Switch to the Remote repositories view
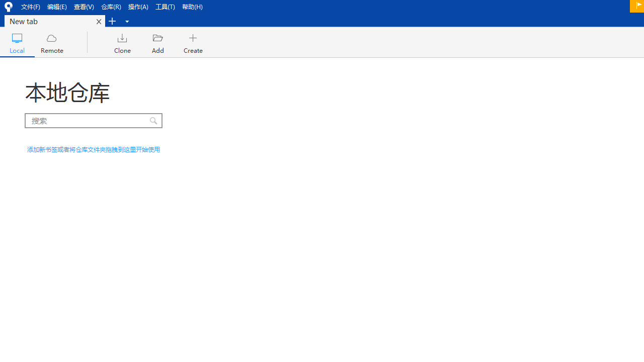Image resolution: width=644 pixels, height=362 pixels. click(x=52, y=43)
